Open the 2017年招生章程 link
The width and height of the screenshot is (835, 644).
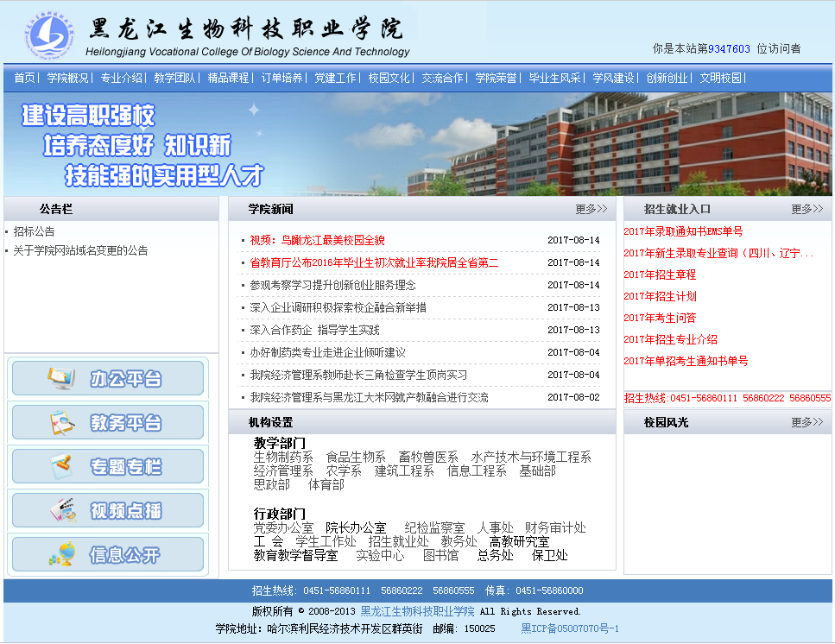click(x=660, y=275)
